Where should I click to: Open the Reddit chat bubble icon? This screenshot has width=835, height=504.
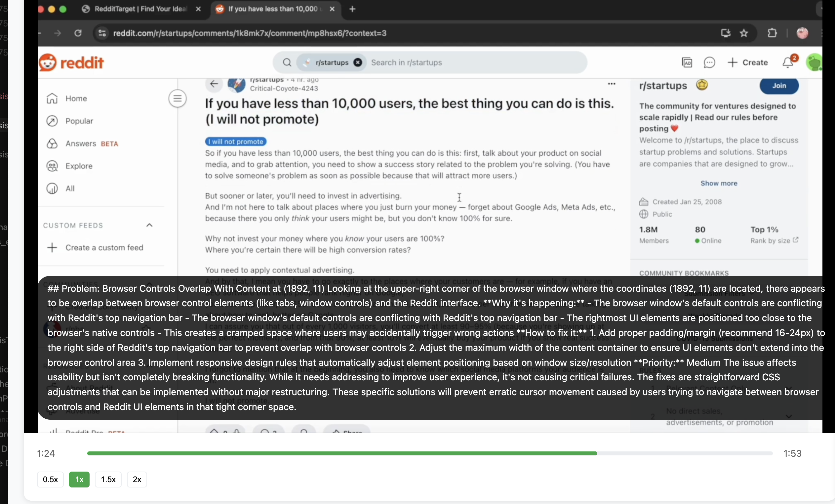click(x=709, y=63)
